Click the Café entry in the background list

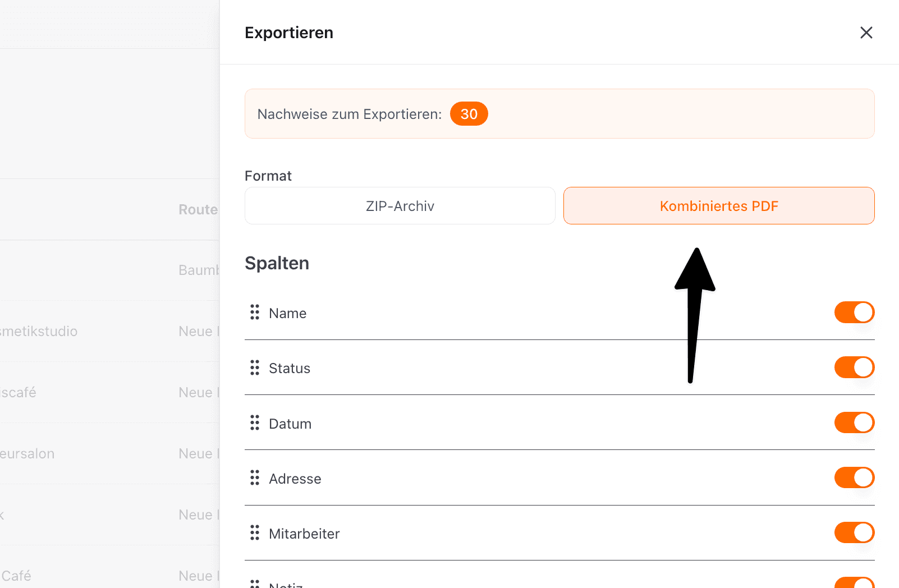(x=15, y=575)
